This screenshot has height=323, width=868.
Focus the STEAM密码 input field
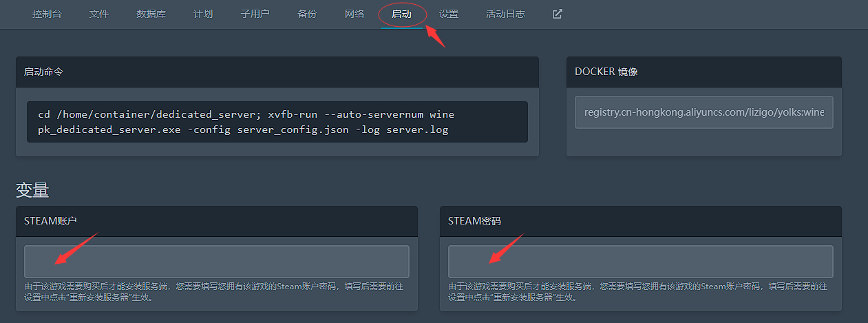click(x=641, y=262)
